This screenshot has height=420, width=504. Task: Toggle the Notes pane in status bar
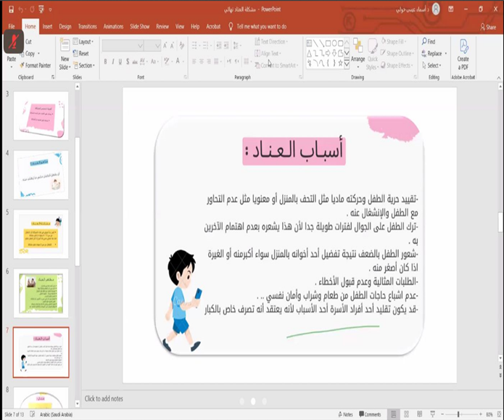click(347, 414)
